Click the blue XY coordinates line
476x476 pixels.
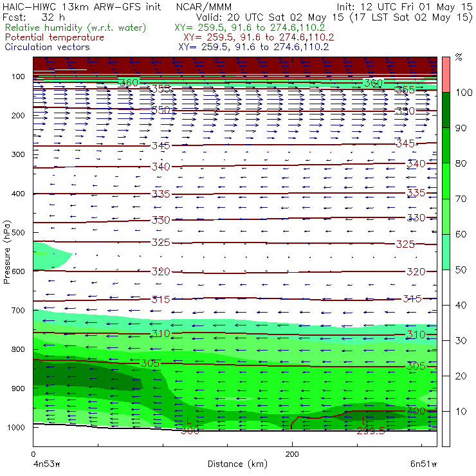pos(253,47)
